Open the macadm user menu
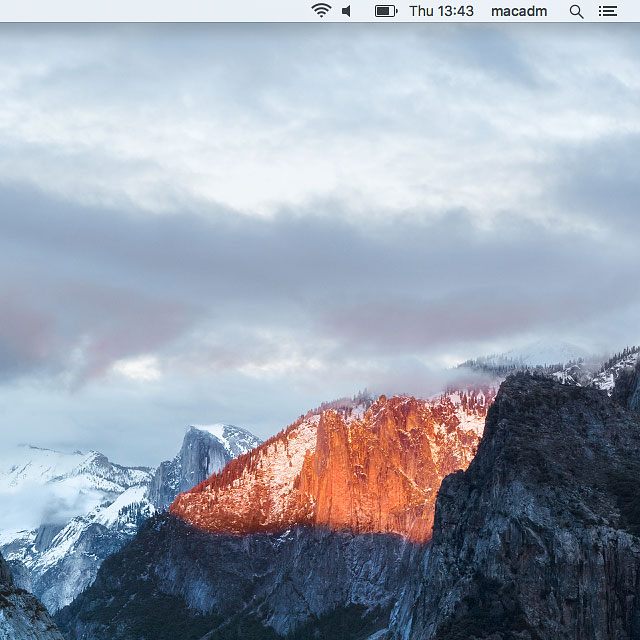The image size is (640, 640). (517, 11)
